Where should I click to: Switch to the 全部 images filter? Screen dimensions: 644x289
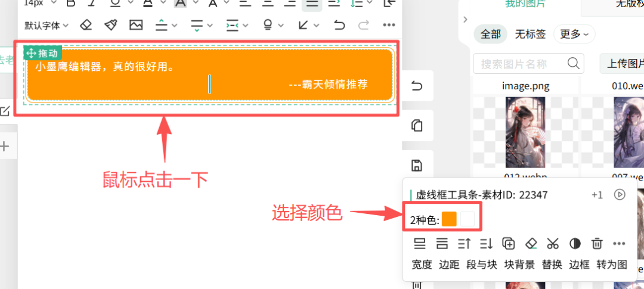(490, 34)
